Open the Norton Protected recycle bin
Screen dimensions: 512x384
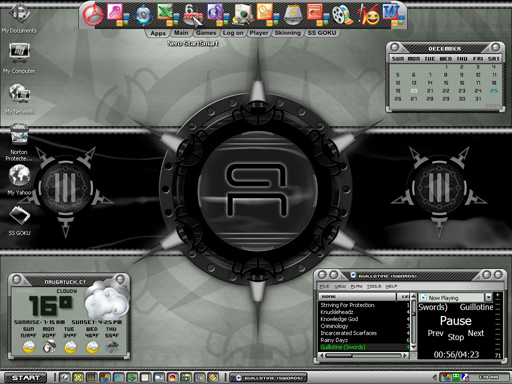19,142
